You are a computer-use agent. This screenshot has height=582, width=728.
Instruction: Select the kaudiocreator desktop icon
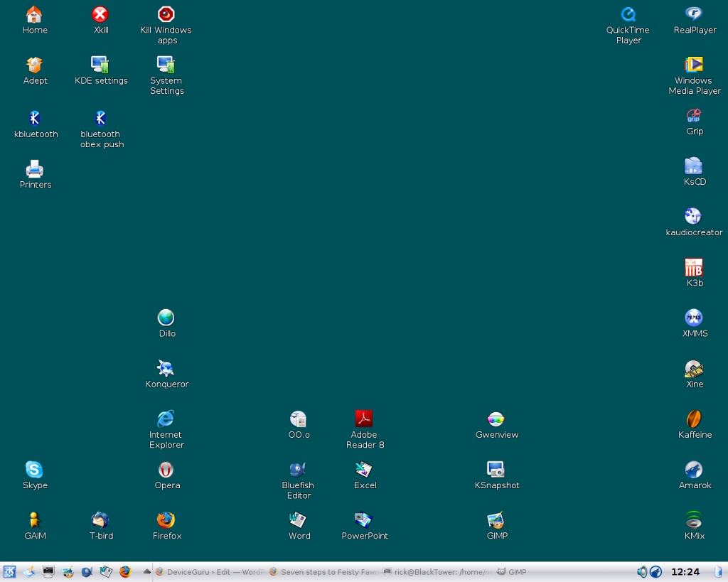click(694, 217)
